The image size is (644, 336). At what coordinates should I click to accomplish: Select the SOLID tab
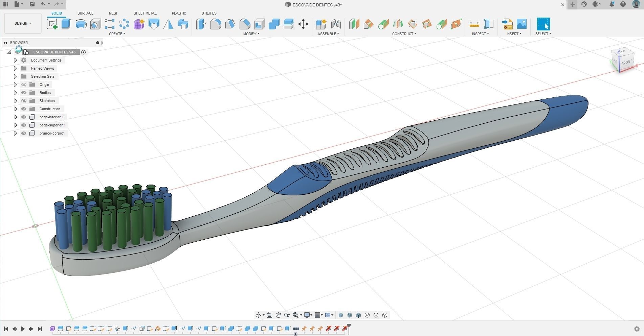[57, 13]
